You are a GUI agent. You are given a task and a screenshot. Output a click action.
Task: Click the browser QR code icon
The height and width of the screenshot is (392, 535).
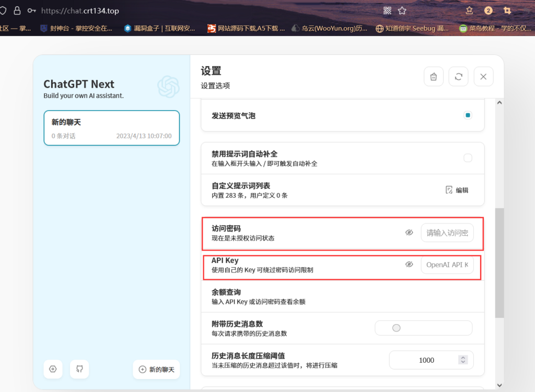coord(387,10)
